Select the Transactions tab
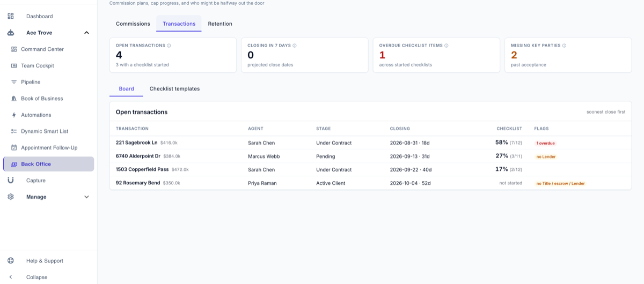Image resolution: width=644 pixels, height=284 pixels. (179, 24)
